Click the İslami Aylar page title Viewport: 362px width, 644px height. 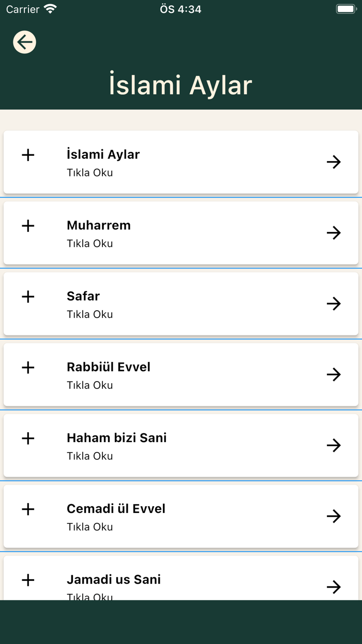point(181,84)
